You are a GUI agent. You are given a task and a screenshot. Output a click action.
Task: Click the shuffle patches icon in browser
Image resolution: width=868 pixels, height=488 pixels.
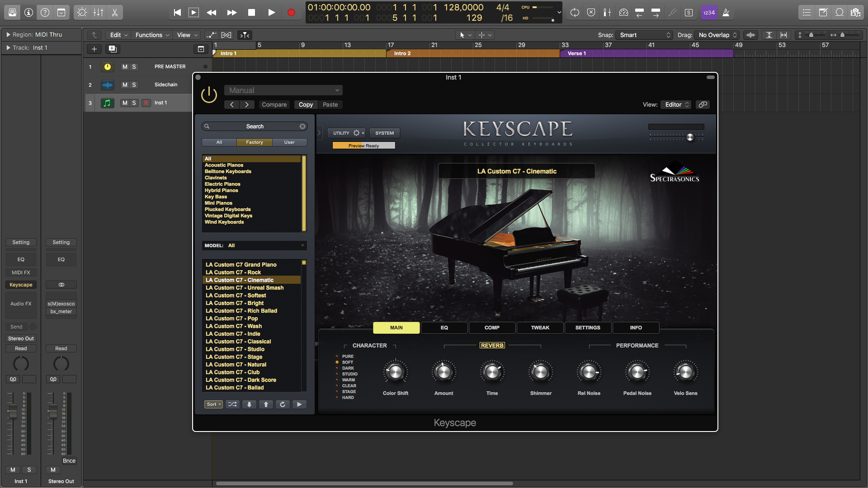click(x=232, y=404)
